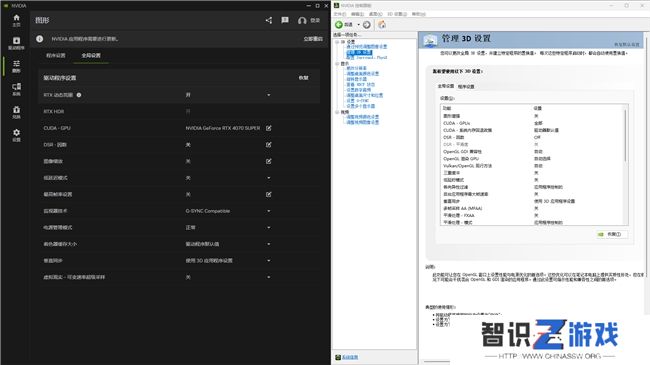Open the Help menu in Control Panel

[x=419, y=14]
